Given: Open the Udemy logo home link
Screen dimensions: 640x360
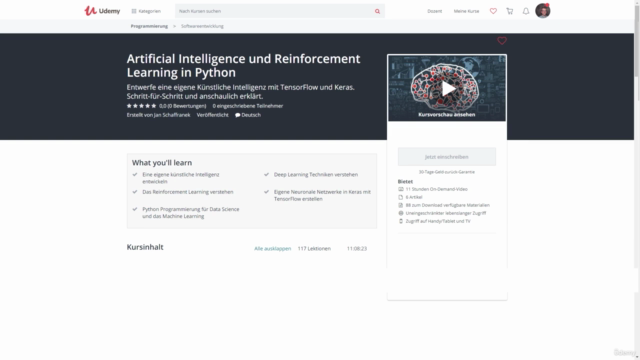Looking at the screenshot, I should point(102,11).
